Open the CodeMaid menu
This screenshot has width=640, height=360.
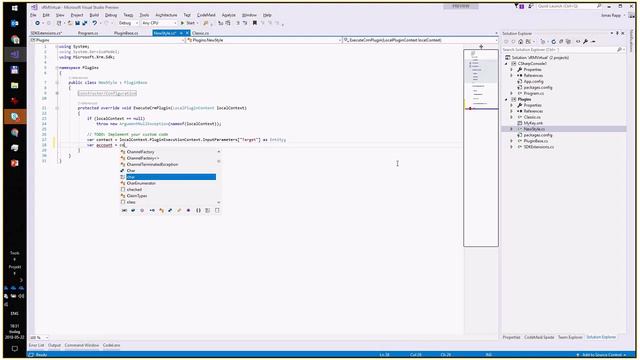pos(206,15)
